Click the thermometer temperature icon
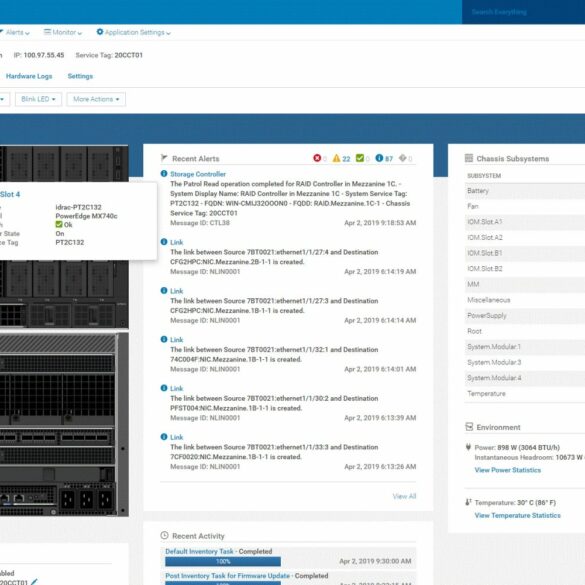585x585 pixels. [x=468, y=502]
